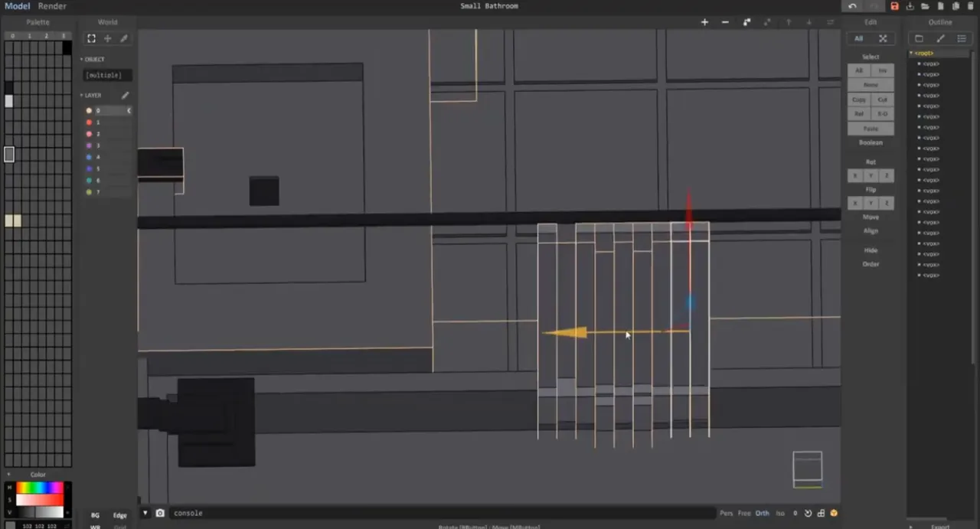
Task: Toggle visibility dot of layer 2
Action: pyautogui.click(x=89, y=134)
